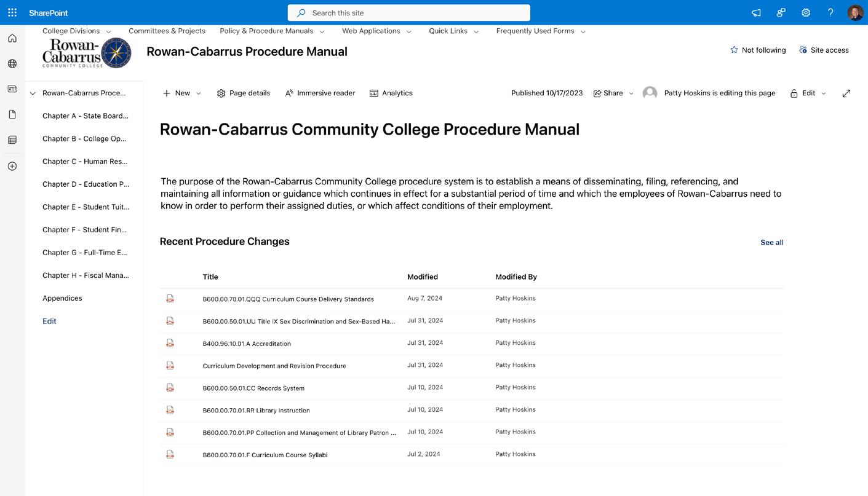
Task: Click the star Not following icon
Action: 734,50
